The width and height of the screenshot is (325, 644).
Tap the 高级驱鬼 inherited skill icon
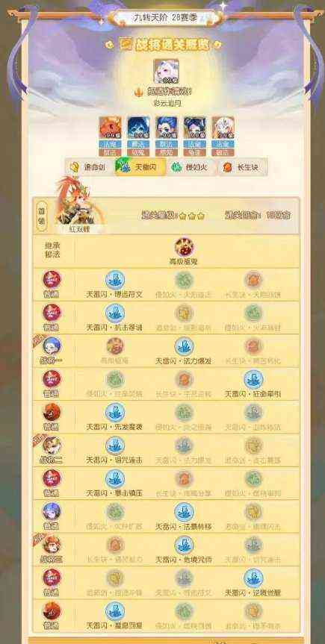[x=184, y=247]
